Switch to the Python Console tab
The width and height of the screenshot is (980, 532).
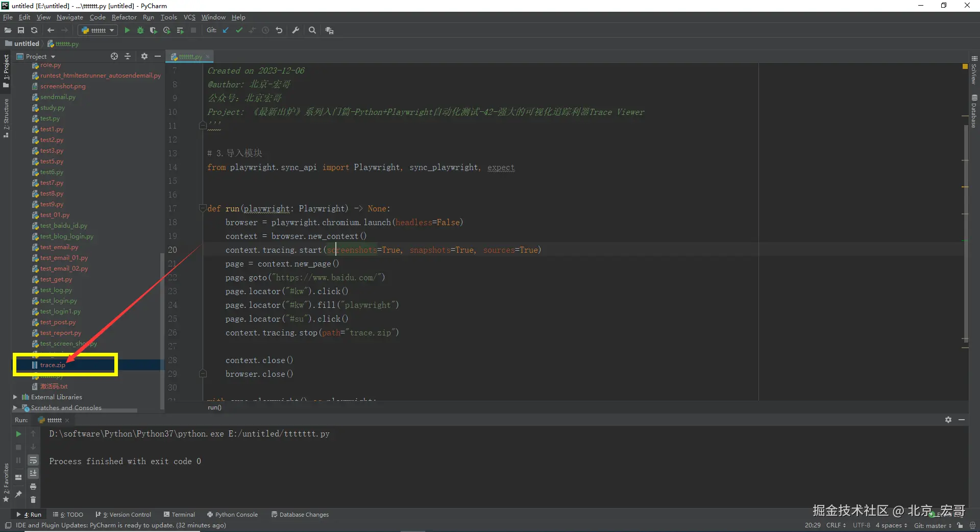(x=232, y=515)
